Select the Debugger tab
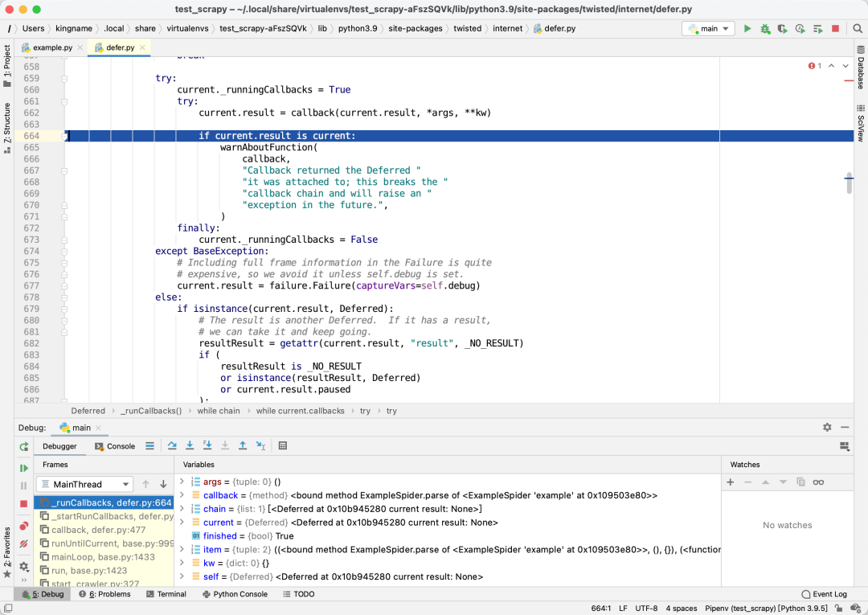The image size is (868, 615). 59,446
